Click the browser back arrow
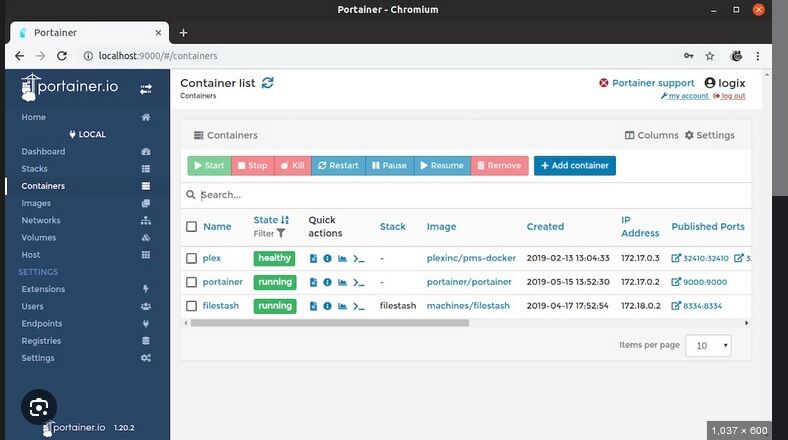Viewport: 788px width, 440px height. 19,56
